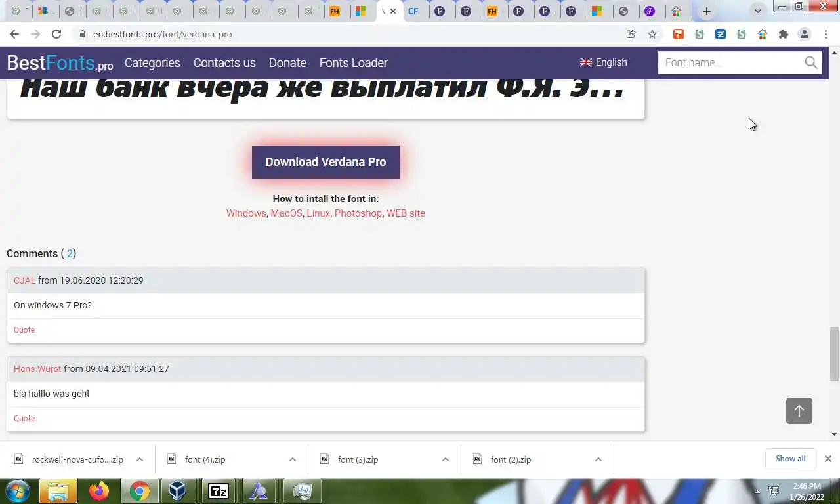Open 7-Zip from the taskbar
The width and height of the screenshot is (840, 504).
pos(218,491)
